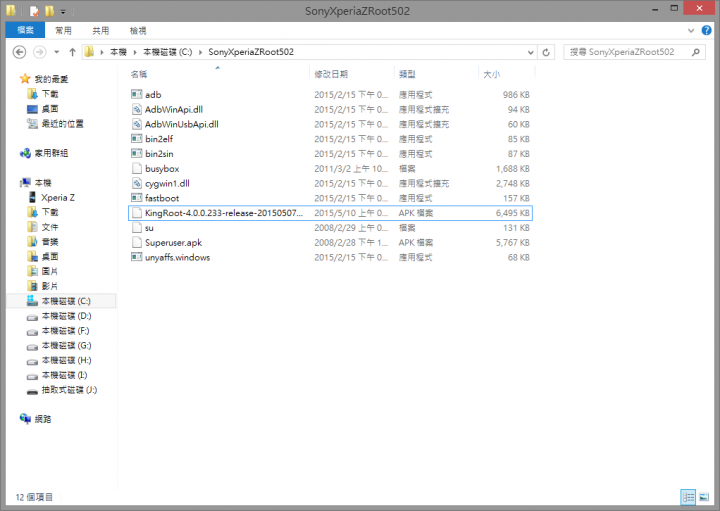The width and height of the screenshot is (720, 511).
Task: Open the 常用 Home ribbon tab
Action: [x=63, y=31]
